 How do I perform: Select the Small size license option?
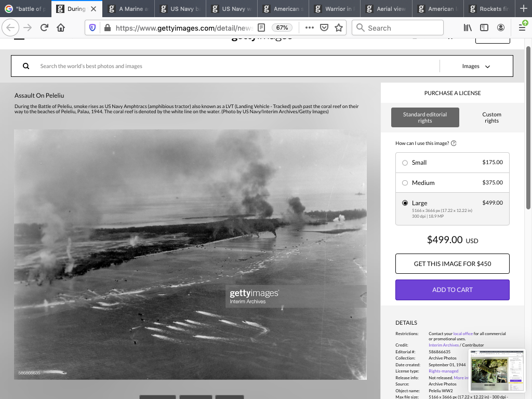[405, 163]
